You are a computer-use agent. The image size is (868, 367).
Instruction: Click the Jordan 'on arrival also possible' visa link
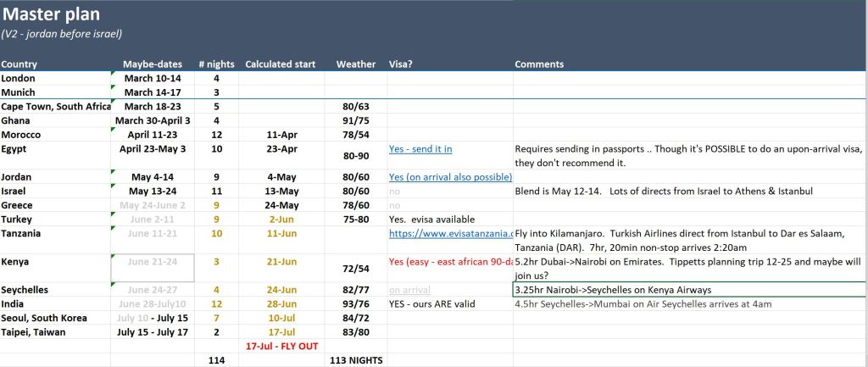tap(450, 177)
